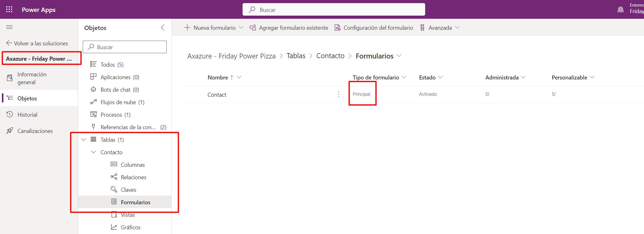Click the Axazure - Friday Power Pizza breadcrumb
Viewport: 644px width, 234px height.
point(231,56)
